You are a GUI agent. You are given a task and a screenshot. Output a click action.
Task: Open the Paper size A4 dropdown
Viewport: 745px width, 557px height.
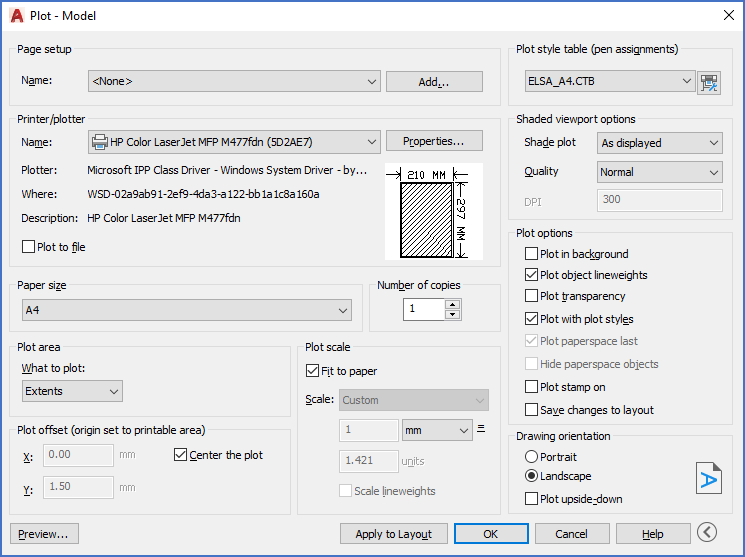pos(187,311)
